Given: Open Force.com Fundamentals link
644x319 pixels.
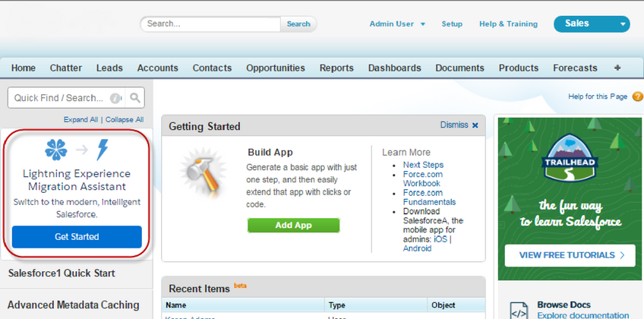Looking at the screenshot, I should pyautogui.click(x=429, y=197).
